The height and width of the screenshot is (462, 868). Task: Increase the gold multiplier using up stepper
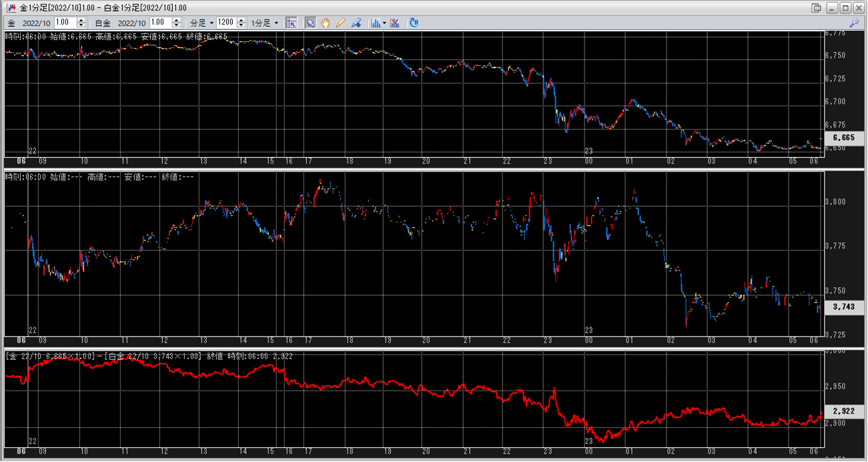point(81,20)
